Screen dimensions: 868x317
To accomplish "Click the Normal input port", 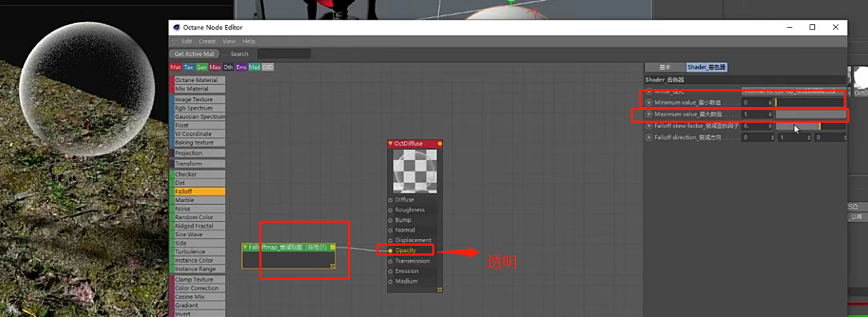I will click(390, 230).
